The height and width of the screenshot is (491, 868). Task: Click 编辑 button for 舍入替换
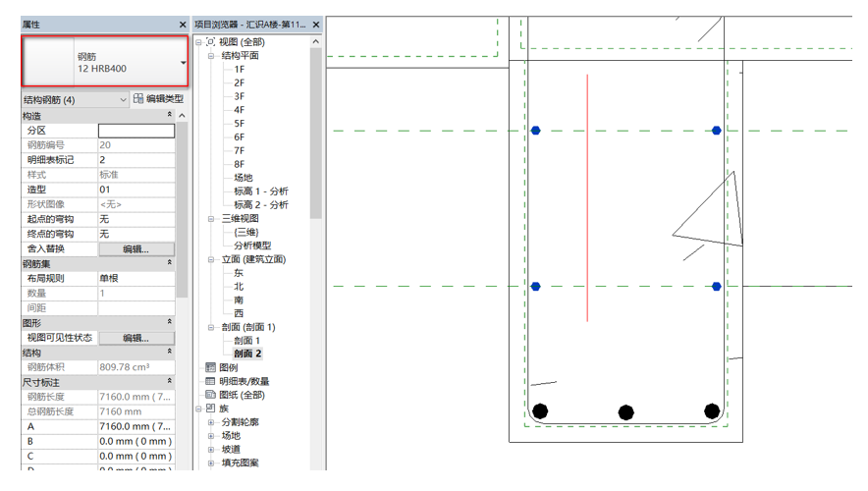tap(136, 249)
